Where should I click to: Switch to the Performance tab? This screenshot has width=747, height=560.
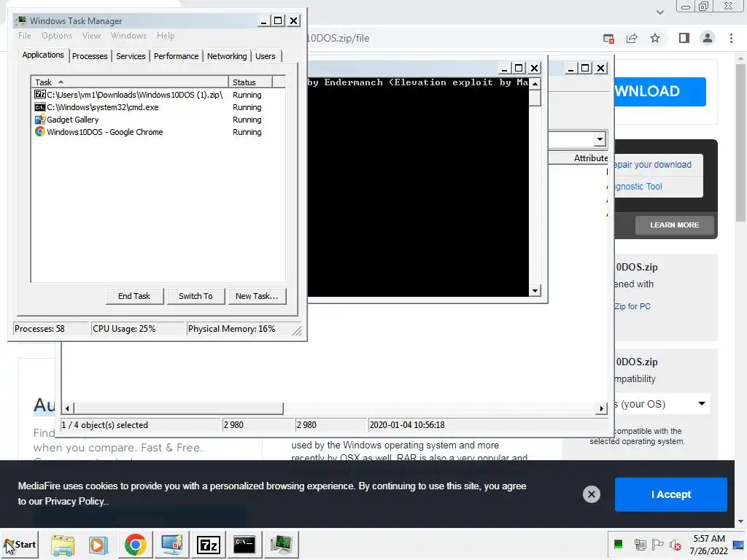[176, 56]
